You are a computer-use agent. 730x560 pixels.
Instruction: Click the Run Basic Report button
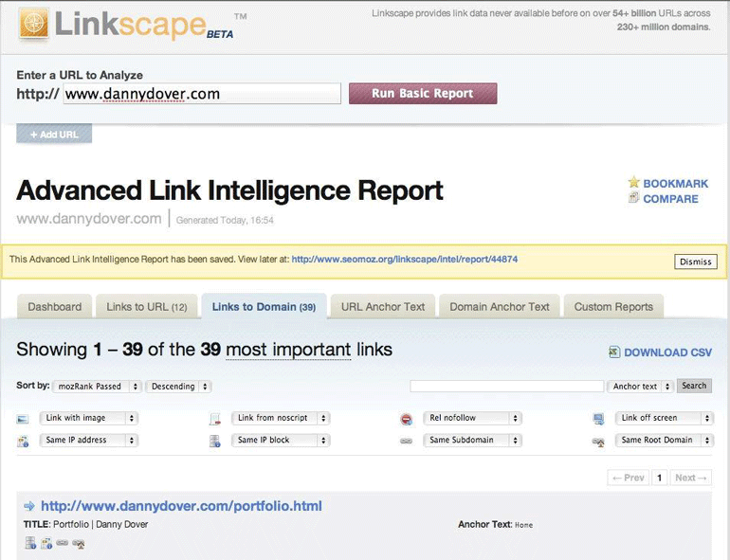click(x=423, y=94)
